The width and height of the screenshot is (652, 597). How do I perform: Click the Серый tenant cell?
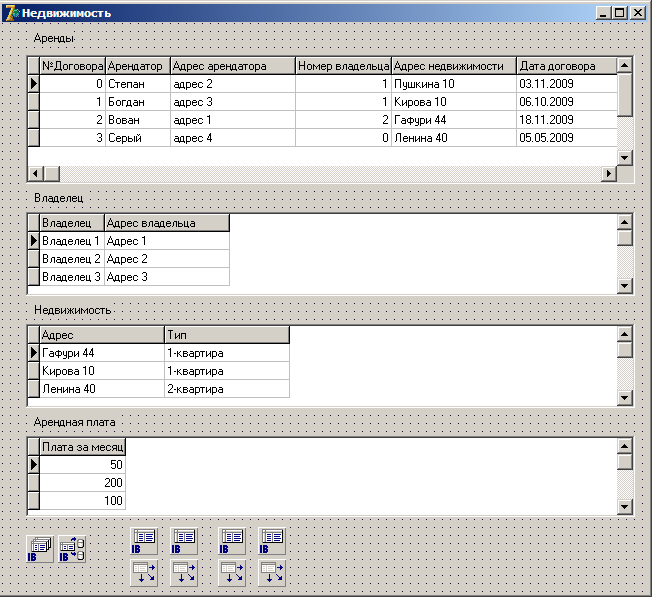point(138,138)
